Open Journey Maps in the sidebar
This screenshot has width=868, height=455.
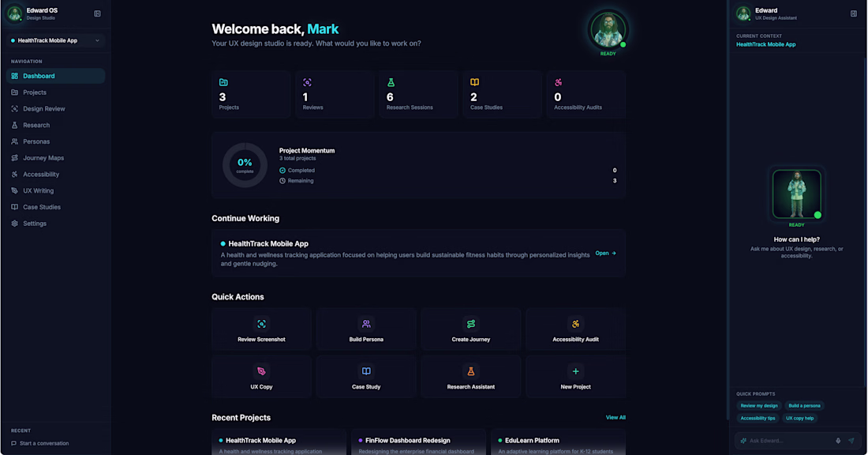(55, 158)
